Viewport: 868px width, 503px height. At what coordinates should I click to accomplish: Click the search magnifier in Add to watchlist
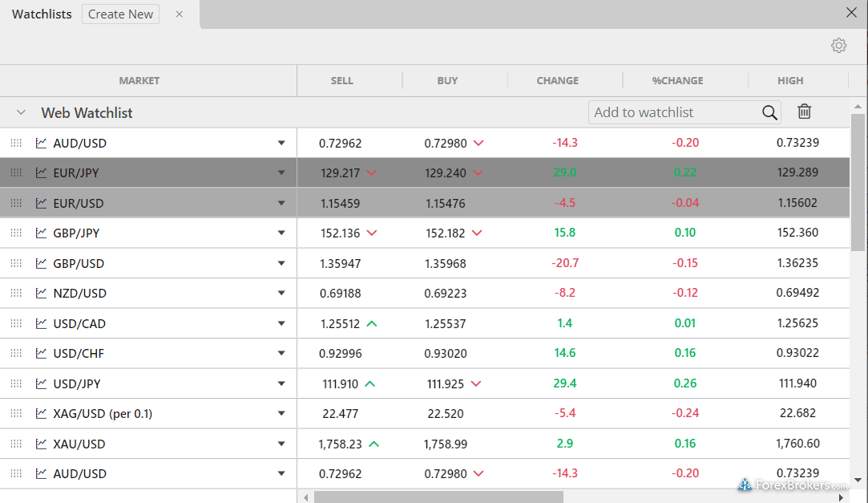click(769, 112)
